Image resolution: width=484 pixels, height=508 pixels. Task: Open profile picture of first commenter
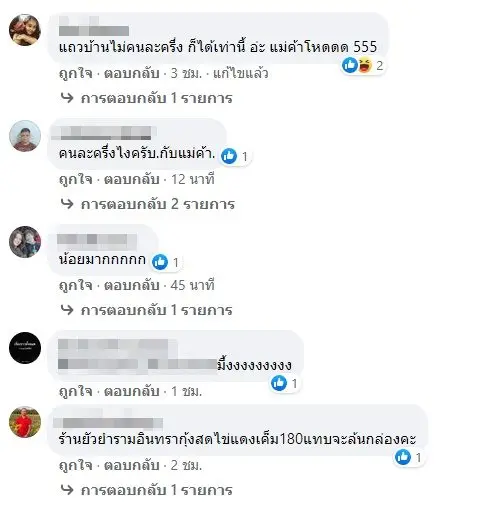[25, 29]
